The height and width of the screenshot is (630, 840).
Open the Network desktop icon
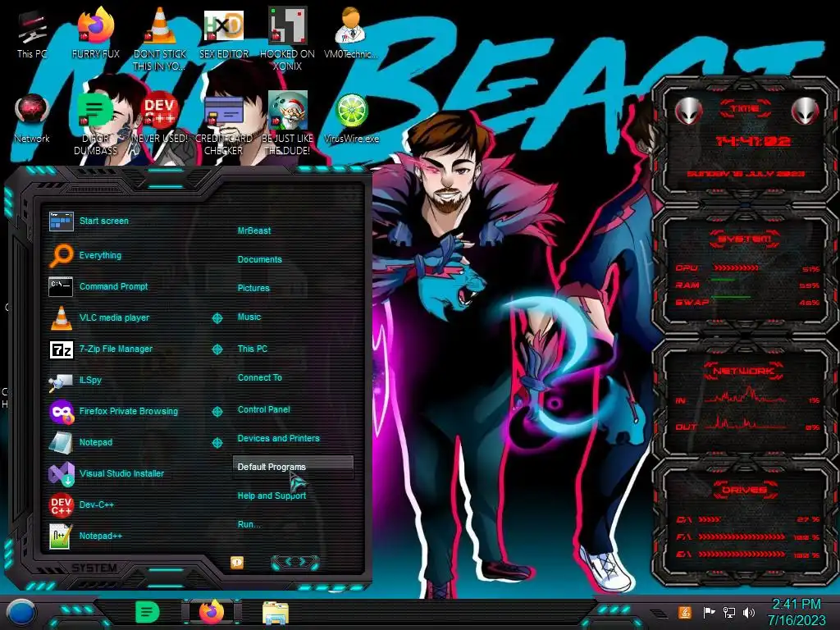32,120
